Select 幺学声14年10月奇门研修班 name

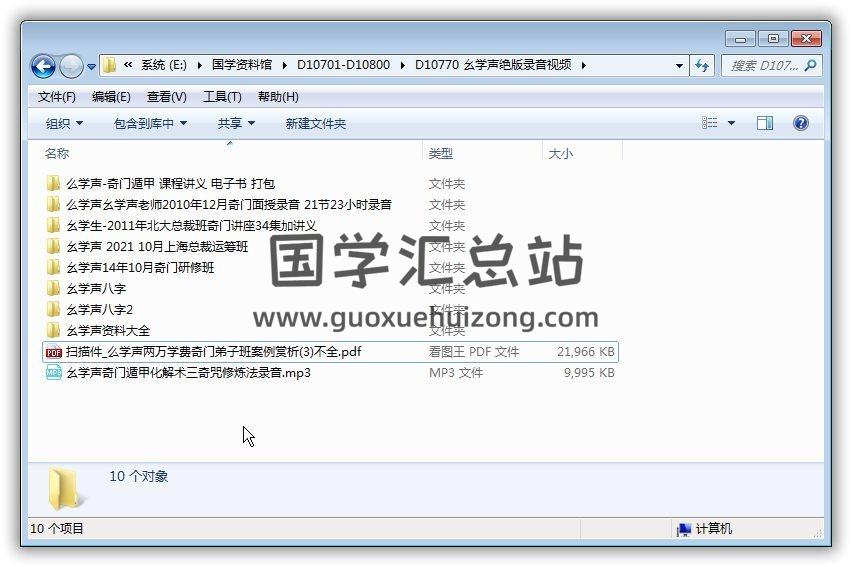[x=140, y=267]
